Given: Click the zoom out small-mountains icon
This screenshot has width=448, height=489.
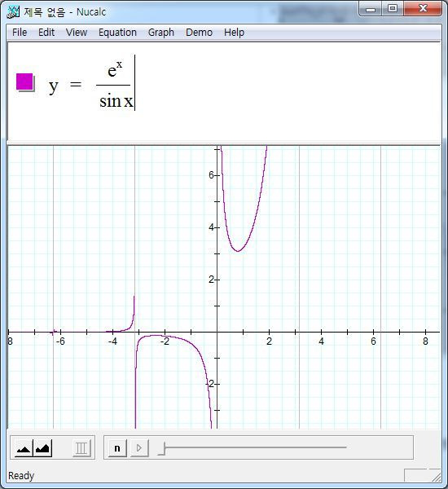Looking at the screenshot, I should click(x=24, y=448).
